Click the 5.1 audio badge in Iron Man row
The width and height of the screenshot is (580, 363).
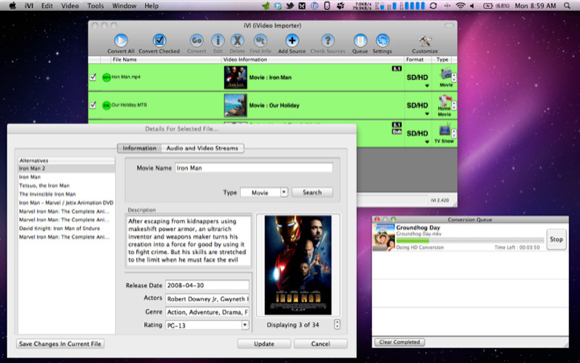pyautogui.click(x=397, y=68)
